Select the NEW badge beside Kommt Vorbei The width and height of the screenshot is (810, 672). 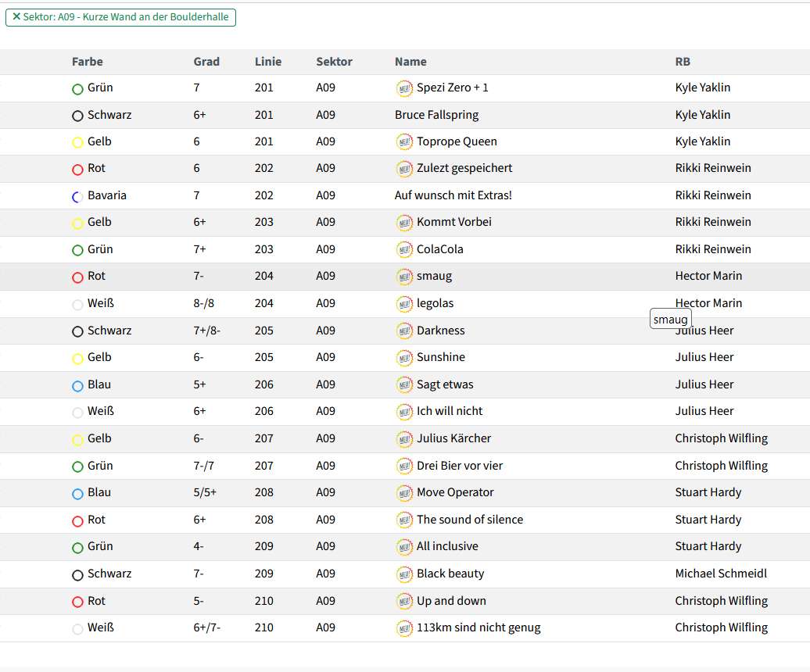pos(404,223)
